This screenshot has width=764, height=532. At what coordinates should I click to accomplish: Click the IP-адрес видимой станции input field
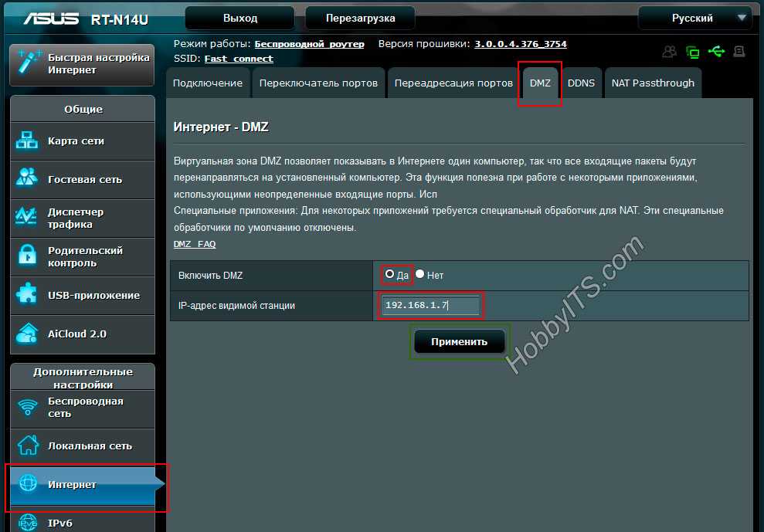coord(431,306)
